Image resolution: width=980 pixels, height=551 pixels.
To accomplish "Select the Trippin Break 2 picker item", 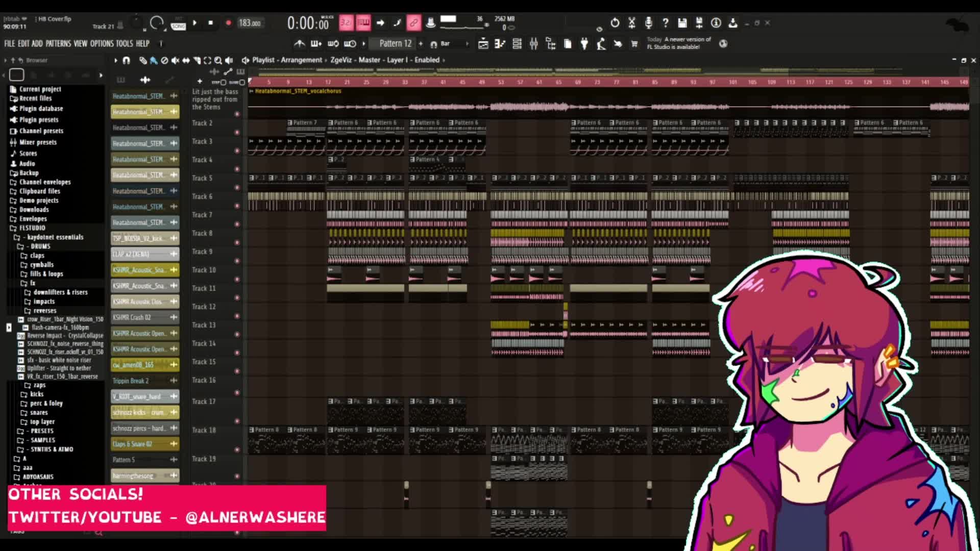I will [145, 381].
